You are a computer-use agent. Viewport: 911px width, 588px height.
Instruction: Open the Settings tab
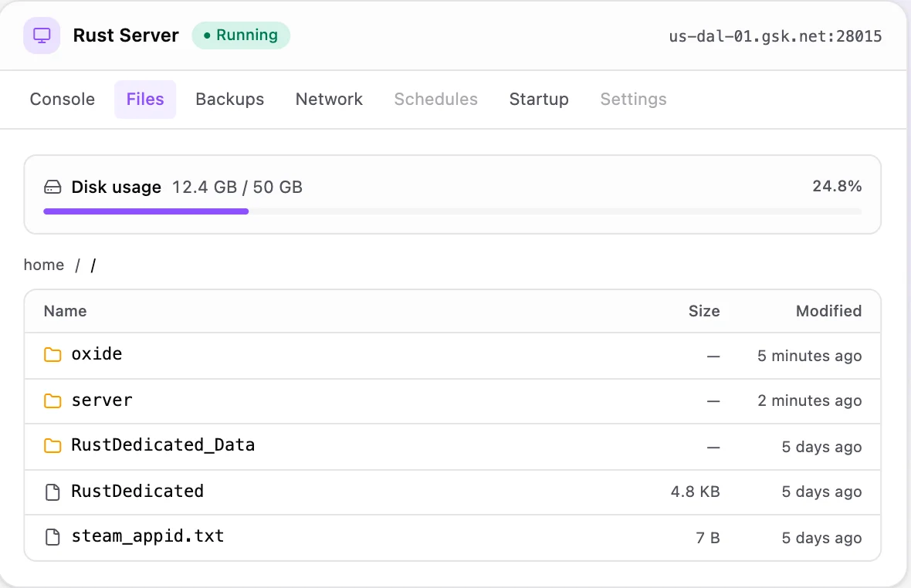point(633,100)
